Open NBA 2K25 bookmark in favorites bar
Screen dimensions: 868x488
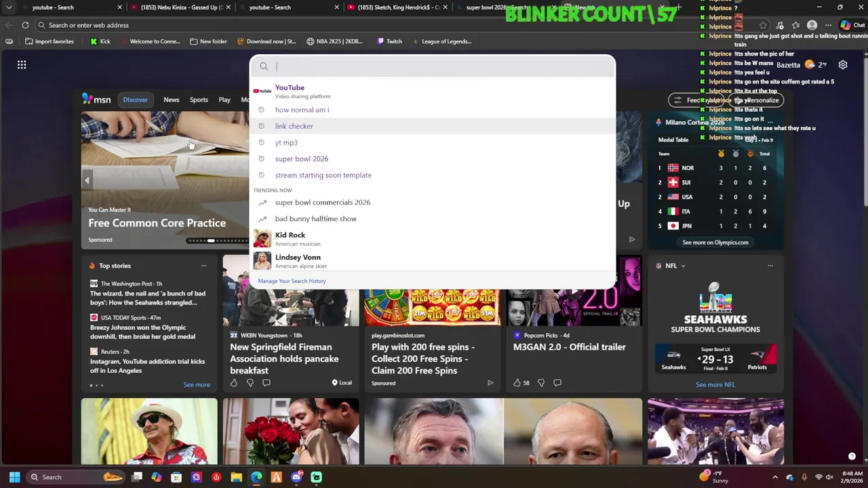click(334, 41)
